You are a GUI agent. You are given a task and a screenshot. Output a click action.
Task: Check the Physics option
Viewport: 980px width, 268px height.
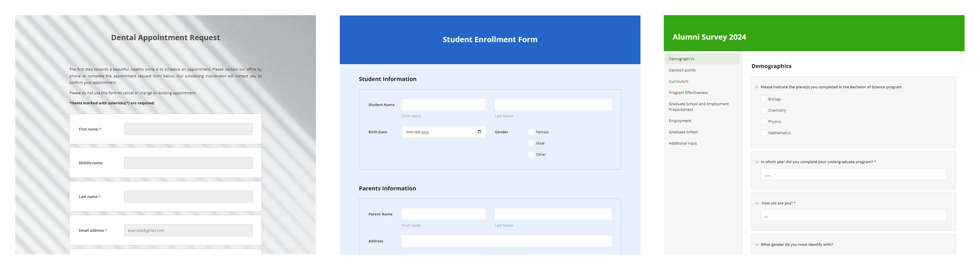pos(763,121)
